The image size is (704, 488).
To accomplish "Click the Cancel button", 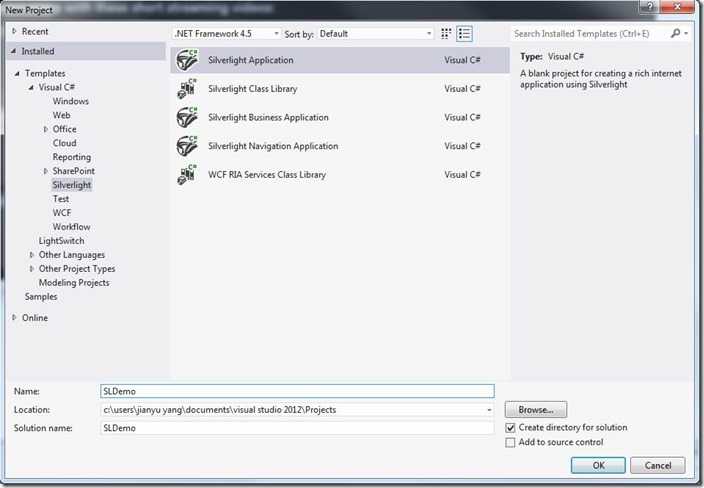I will [658, 465].
